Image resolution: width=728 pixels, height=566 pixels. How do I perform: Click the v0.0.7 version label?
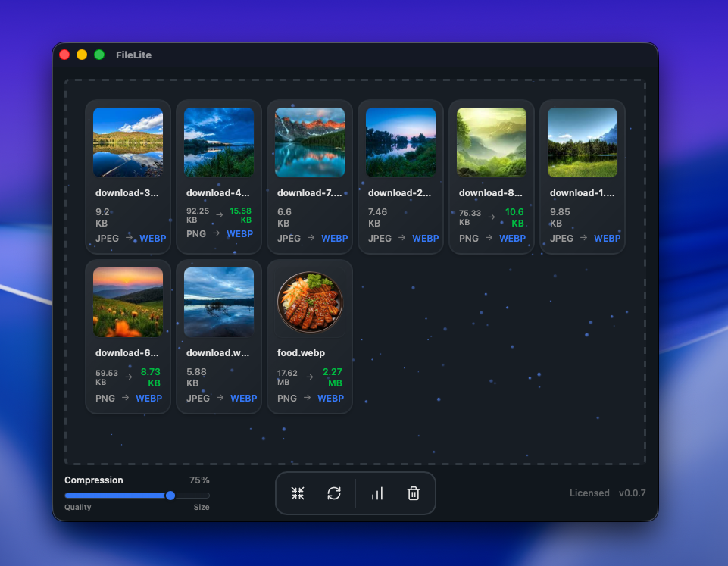tap(633, 493)
